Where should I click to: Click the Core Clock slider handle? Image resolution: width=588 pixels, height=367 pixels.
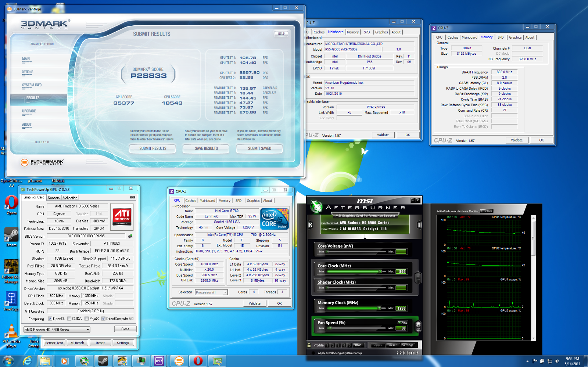380,271
